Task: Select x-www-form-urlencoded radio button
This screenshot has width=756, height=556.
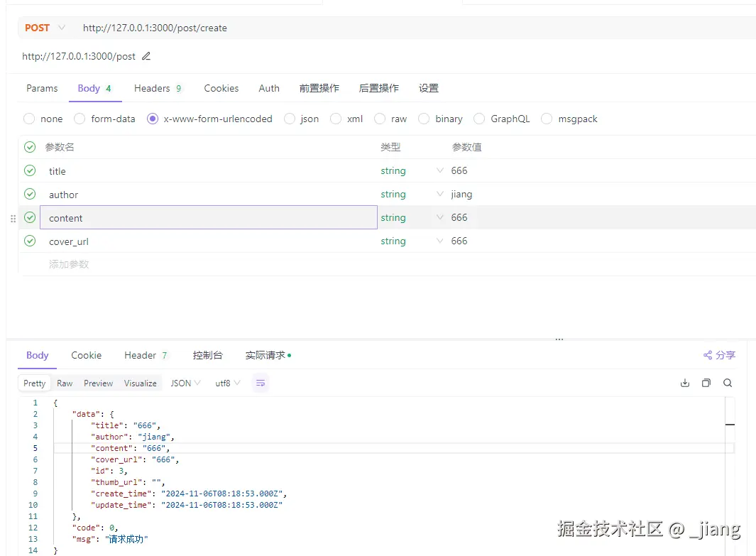Action: tap(153, 119)
